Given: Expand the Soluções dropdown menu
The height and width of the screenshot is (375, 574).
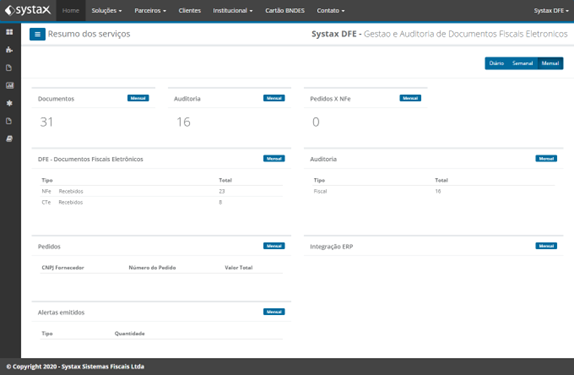Looking at the screenshot, I should point(107,11).
